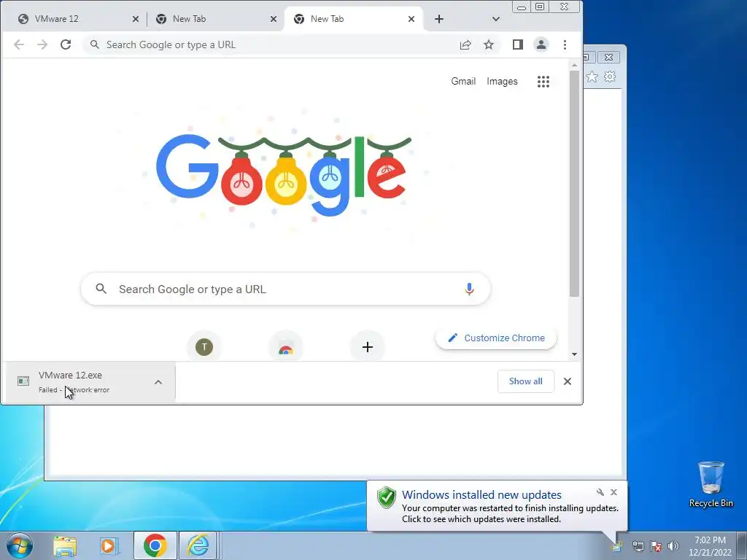This screenshot has width=747, height=560.
Task: Bookmark this tab with the star icon
Action: (x=489, y=44)
